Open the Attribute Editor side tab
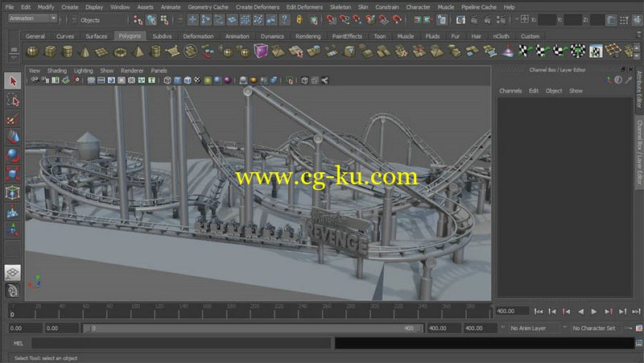Viewport: 644px width, 363px height. coord(639,89)
